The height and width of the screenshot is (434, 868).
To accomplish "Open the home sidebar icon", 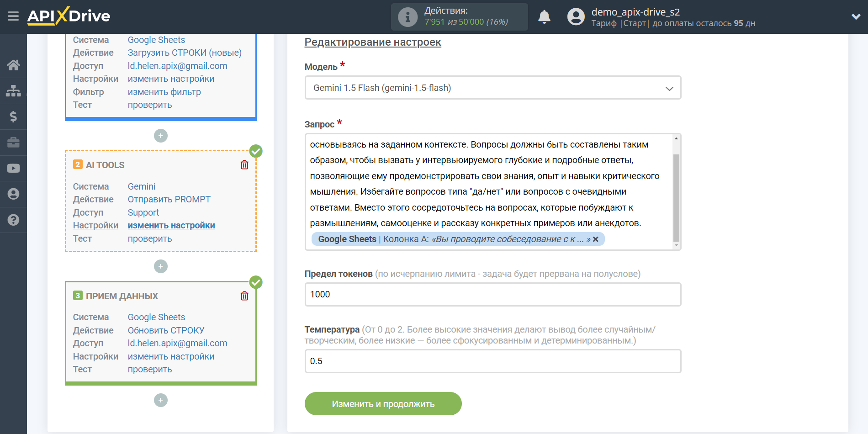I will pos(13,65).
